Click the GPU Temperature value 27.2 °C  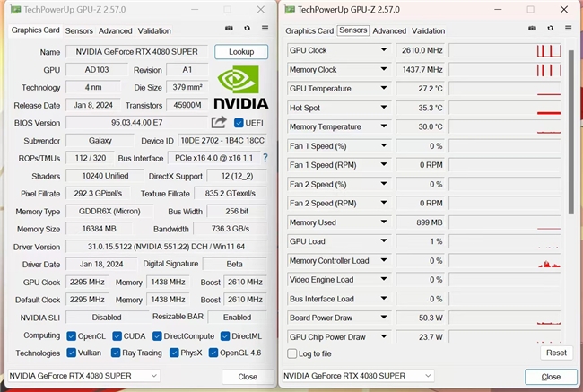[420, 89]
